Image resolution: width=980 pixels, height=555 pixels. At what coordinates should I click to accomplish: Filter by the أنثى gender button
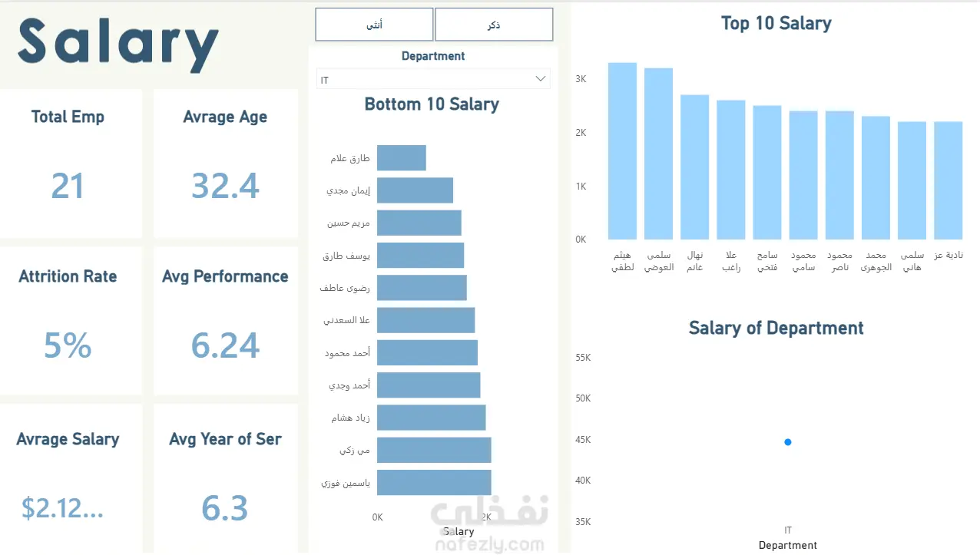pos(374,25)
